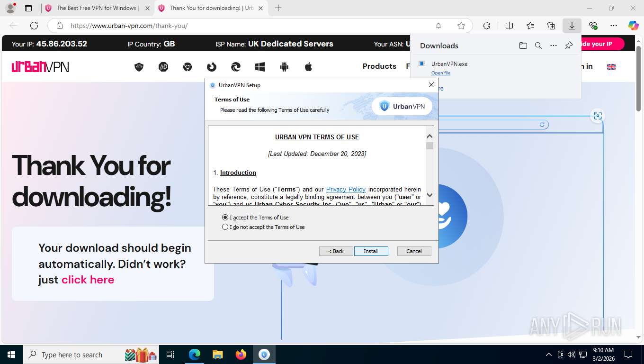The height and width of the screenshot is (364, 644).
Task: Select Windows download icon in header
Action: tap(260, 67)
